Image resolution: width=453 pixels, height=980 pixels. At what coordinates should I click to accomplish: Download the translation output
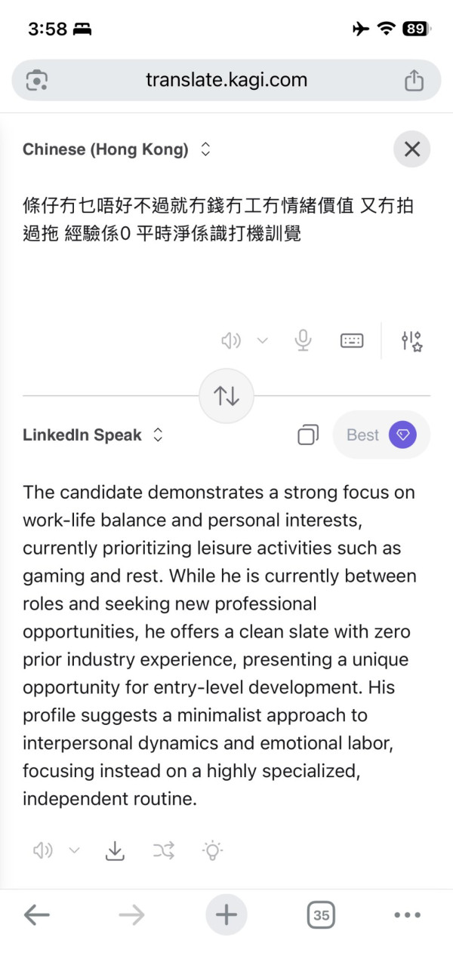click(115, 851)
